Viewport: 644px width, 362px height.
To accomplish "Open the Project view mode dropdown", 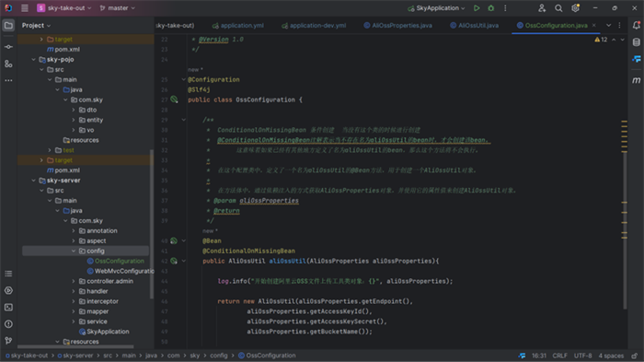I will coord(36,26).
